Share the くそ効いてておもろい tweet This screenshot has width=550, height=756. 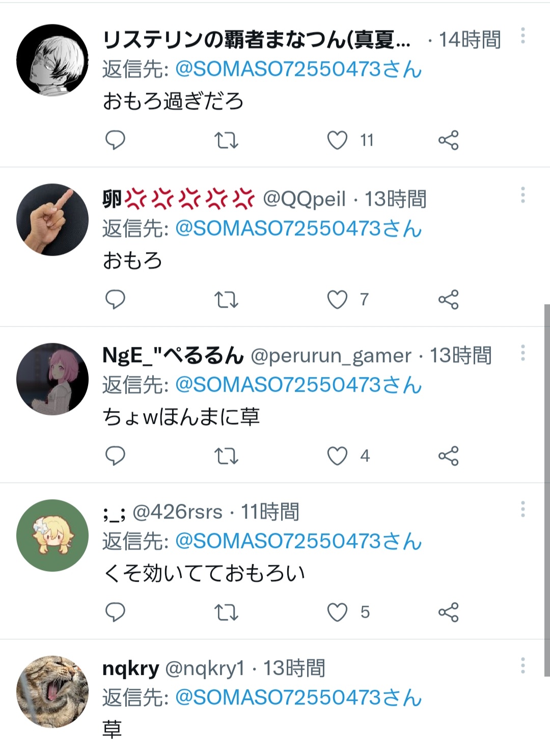tap(449, 612)
